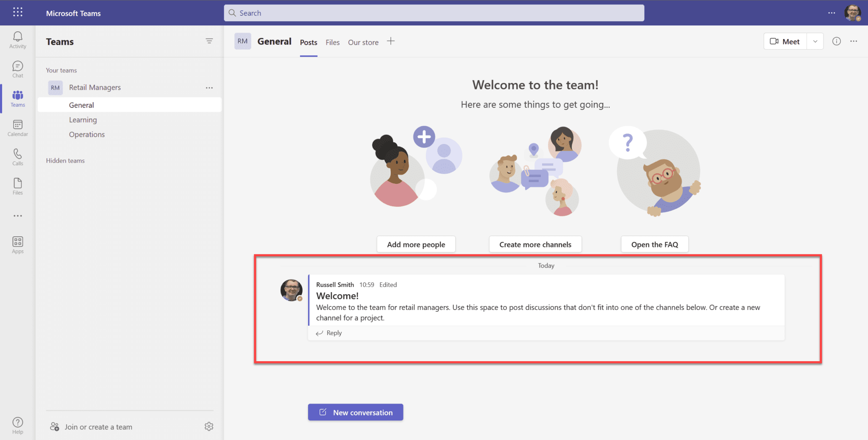Expand the Meet dropdown arrow
This screenshot has width=868, height=440.
pyautogui.click(x=815, y=41)
